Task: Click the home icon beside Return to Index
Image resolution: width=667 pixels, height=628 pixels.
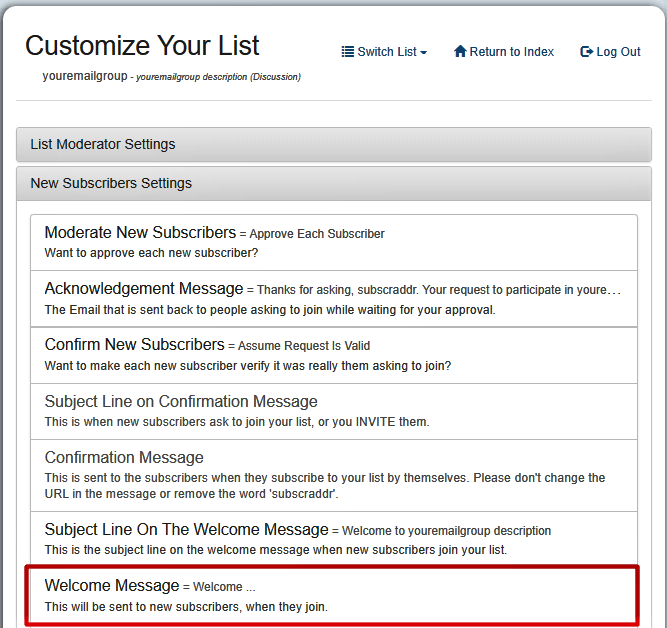Action: point(460,51)
